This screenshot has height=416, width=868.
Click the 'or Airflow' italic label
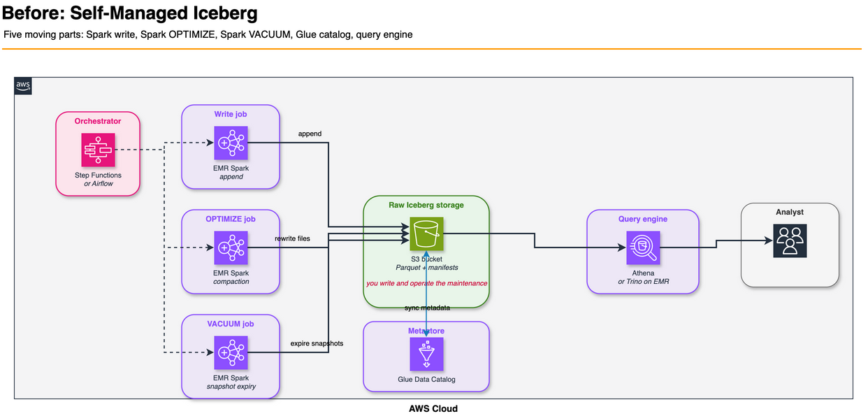98,184
